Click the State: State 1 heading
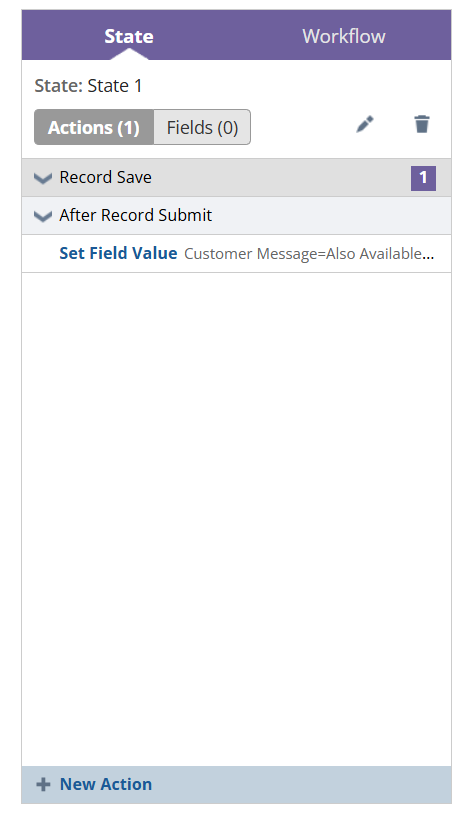Viewport: 474px width, 819px height. [x=88, y=86]
